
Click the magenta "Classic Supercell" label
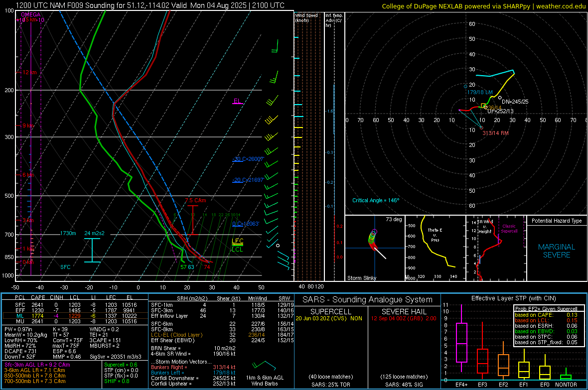509,229
